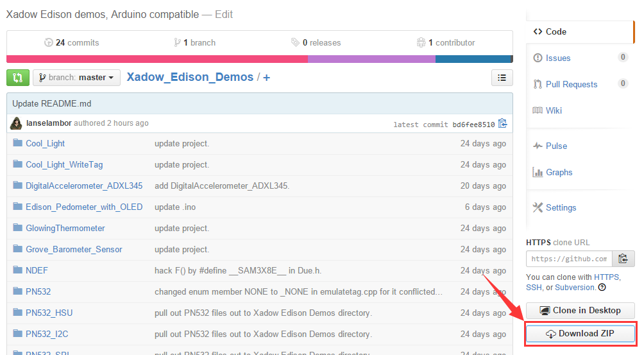Open the NDEF folder
Viewport: 644px width, 355px height.
coord(37,270)
